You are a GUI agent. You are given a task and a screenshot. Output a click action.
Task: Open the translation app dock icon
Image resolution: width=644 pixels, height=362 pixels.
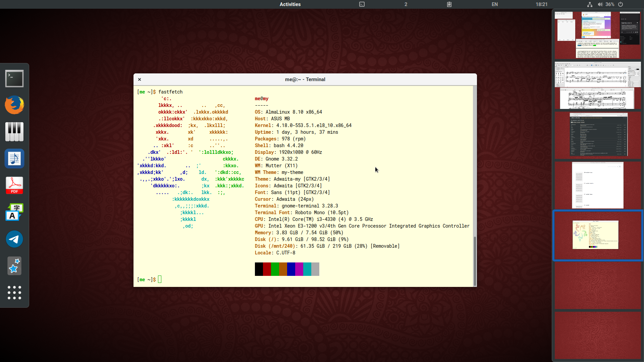pos(14,212)
